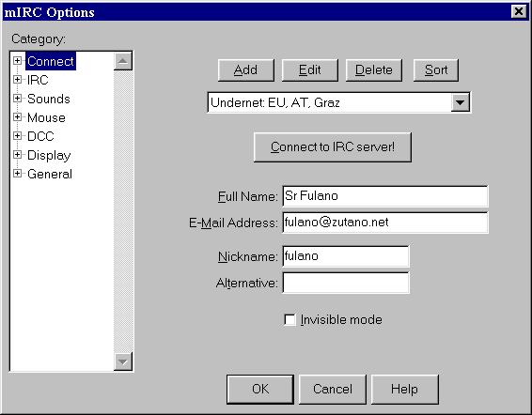Open Help for mIRC Options

[405, 390]
